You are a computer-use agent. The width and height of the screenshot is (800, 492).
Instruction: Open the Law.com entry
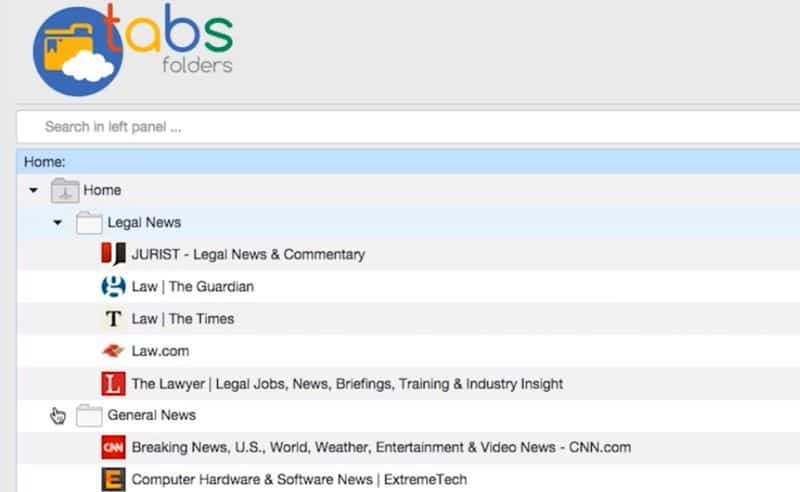(x=160, y=351)
